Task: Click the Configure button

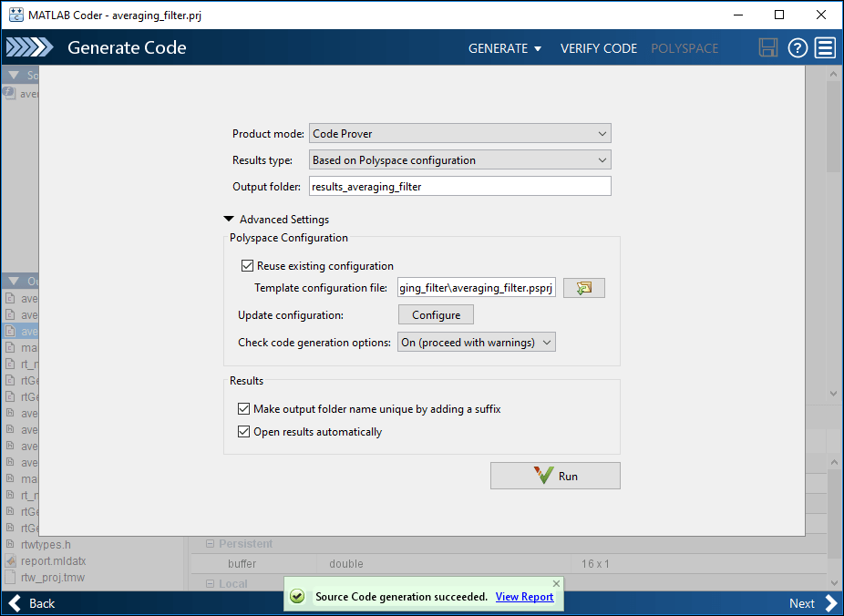Action: tap(436, 314)
